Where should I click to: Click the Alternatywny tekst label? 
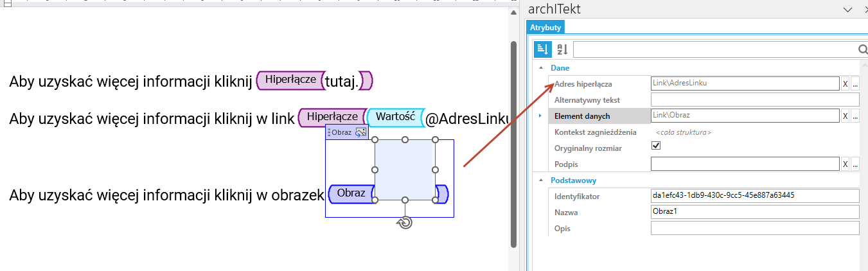click(x=588, y=100)
